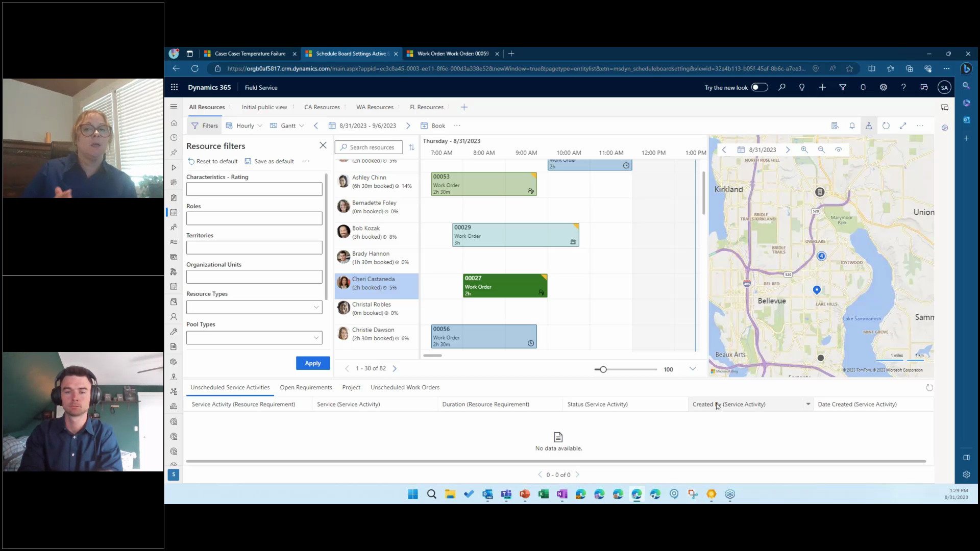Viewport: 980px width, 551px height.
Task: Open Settings gear in Dynamics header
Action: tap(883, 87)
